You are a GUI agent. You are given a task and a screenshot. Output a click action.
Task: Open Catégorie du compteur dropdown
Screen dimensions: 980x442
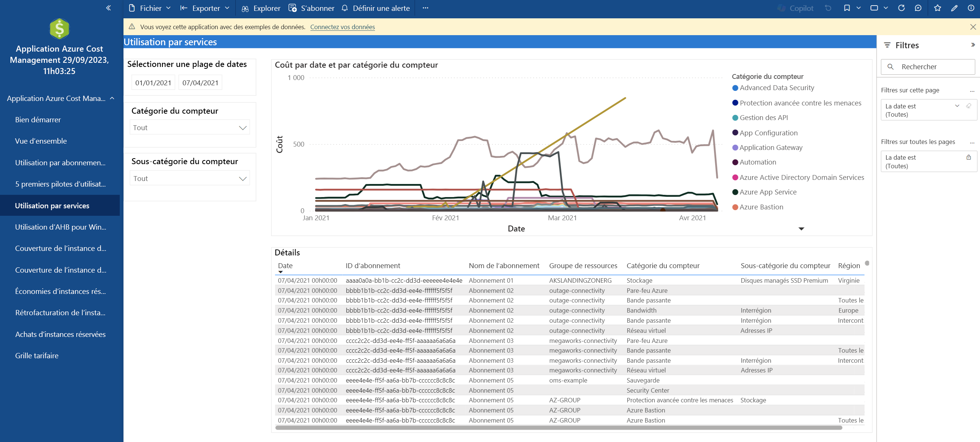189,127
